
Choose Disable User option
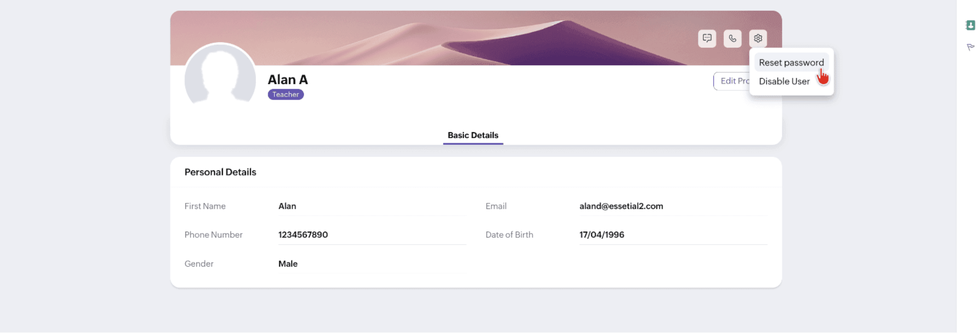[784, 81]
